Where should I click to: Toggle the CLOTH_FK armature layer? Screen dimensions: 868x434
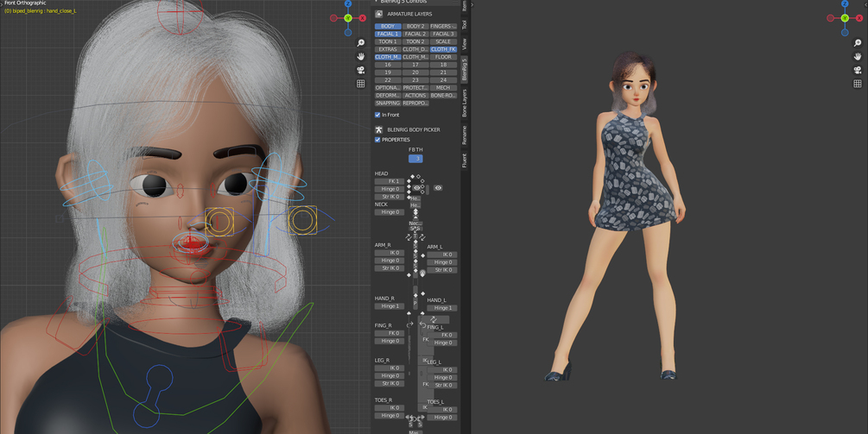click(443, 49)
